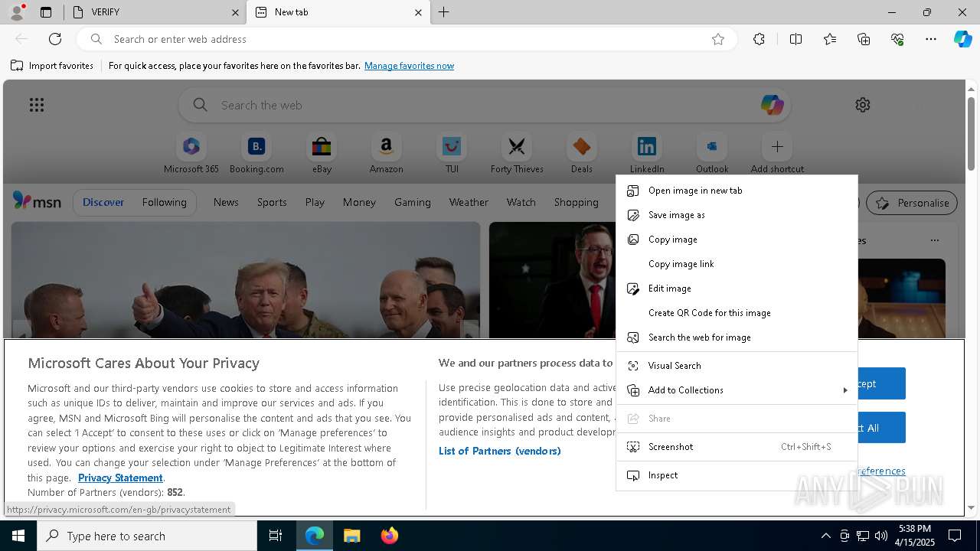
Task: Click the msn logo
Action: click(37, 202)
